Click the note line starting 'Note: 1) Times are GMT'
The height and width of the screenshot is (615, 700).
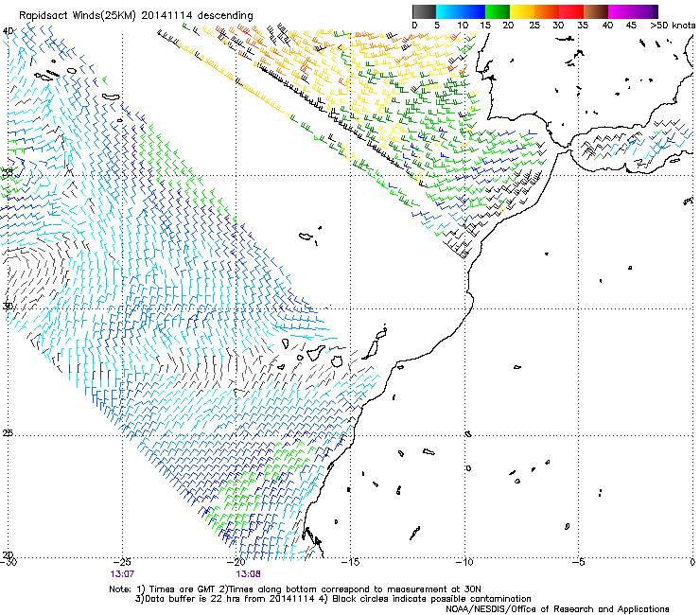[295, 589]
